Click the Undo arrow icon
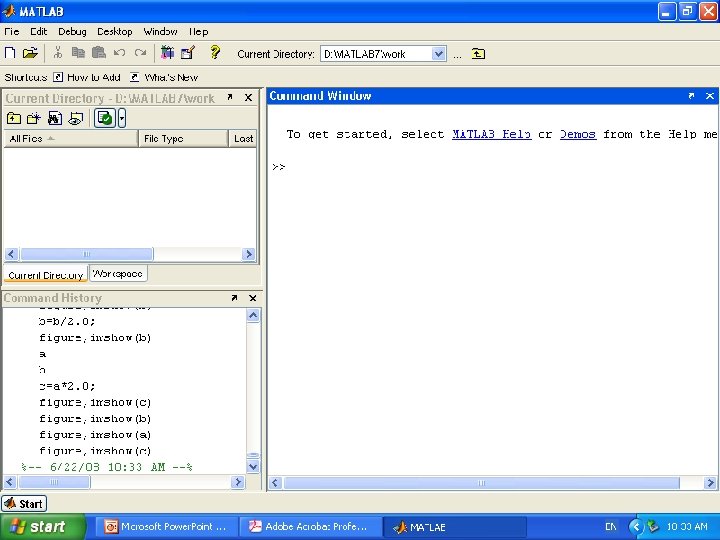 coord(119,53)
